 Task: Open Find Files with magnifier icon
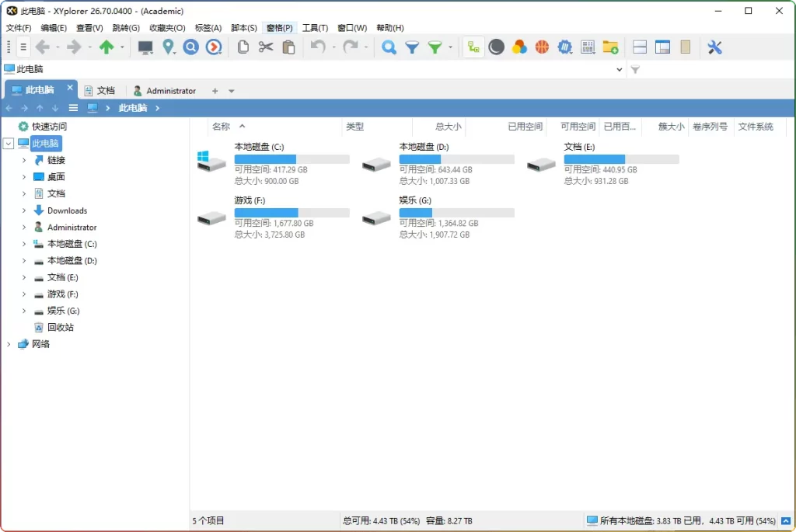point(389,47)
